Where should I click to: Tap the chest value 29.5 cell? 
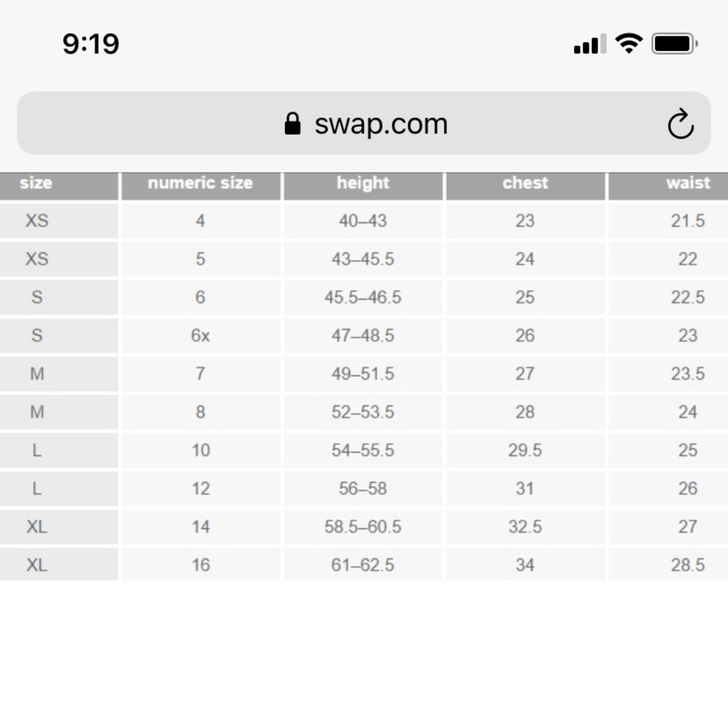pyautogui.click(x=526, y=450)
